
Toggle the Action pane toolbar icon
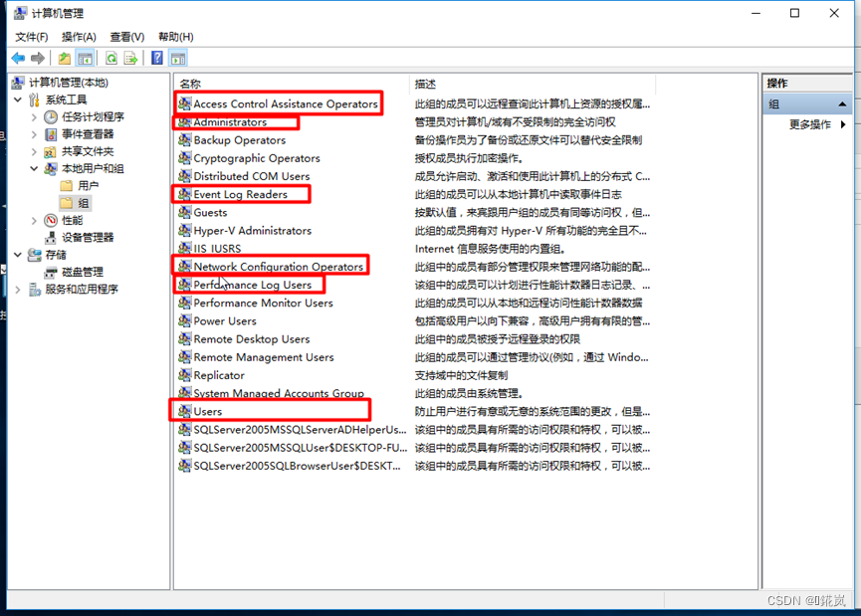(x=178, y=58)
